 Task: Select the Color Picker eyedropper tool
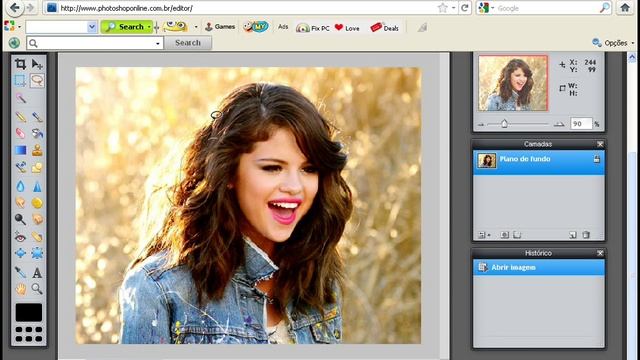point(20,272)
